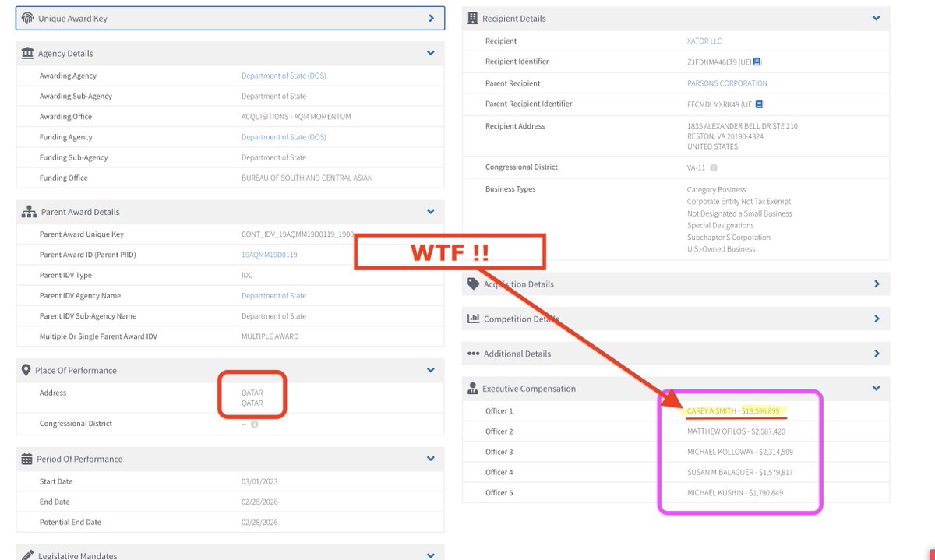The height and width of the screenshot is (560, 935).
Task: Collapse the Legislative Mandates chevron
Action: pos(431,555)
